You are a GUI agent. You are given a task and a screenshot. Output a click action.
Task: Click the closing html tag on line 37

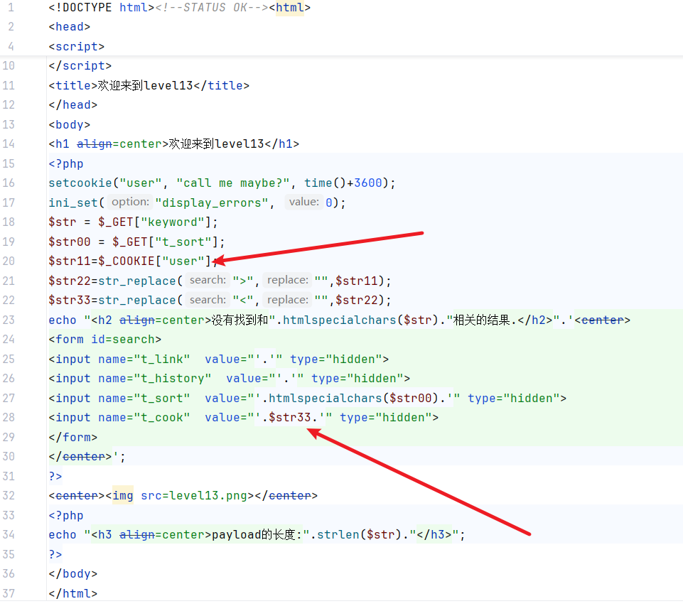pos(73,593)
